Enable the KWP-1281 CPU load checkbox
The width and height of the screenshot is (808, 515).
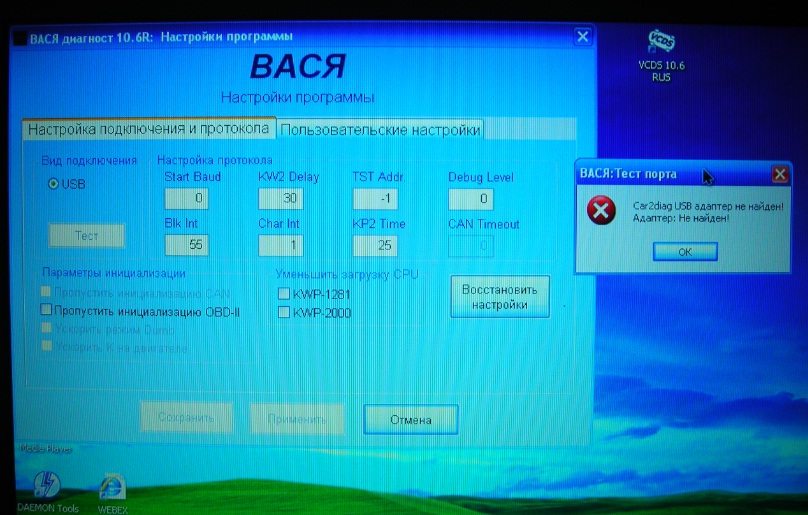283,294
